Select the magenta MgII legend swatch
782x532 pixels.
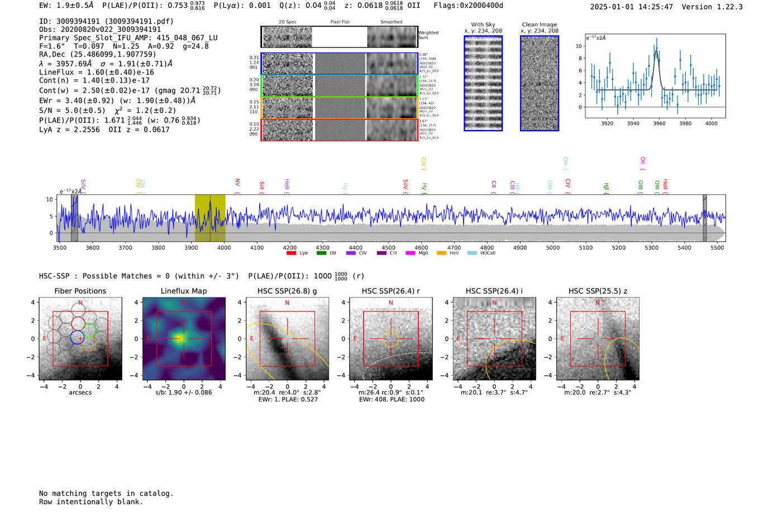tap(411, 253)
